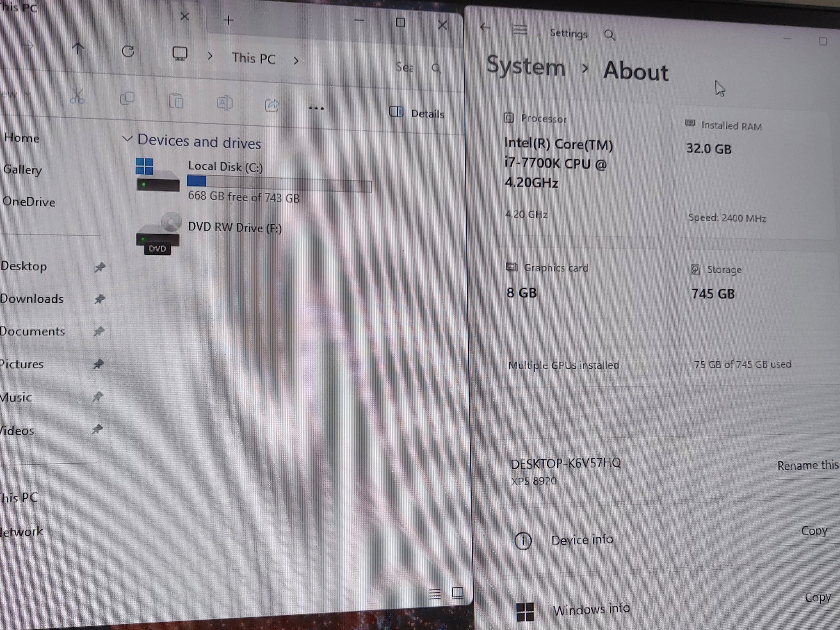840x630 pixels.
Task: Click the Paste clipboard icon
Action: [x=176, y=100]
